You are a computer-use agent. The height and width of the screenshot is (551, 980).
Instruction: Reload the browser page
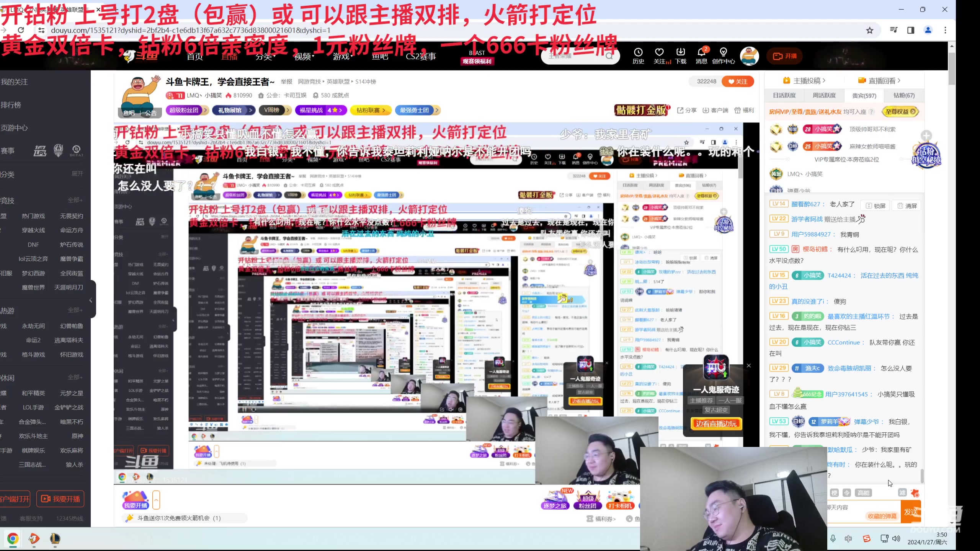(x=21, y=30)
